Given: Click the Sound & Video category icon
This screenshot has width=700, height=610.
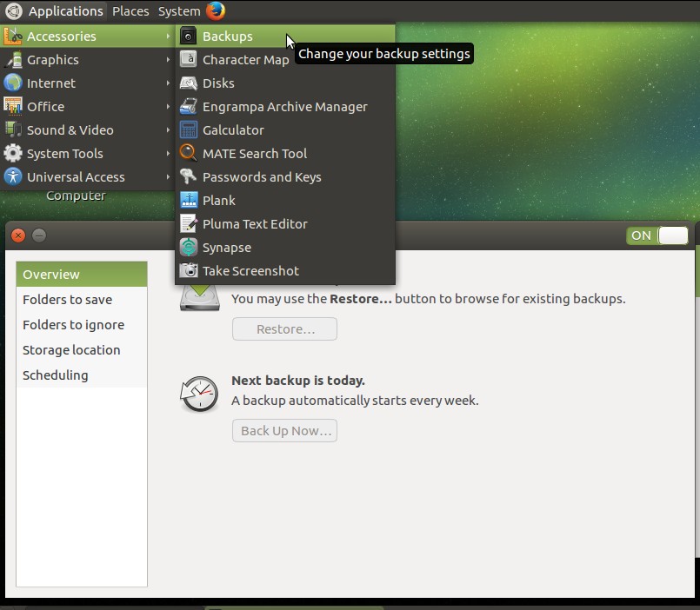Looking at the screenshot, I should [x=13, y=129].
